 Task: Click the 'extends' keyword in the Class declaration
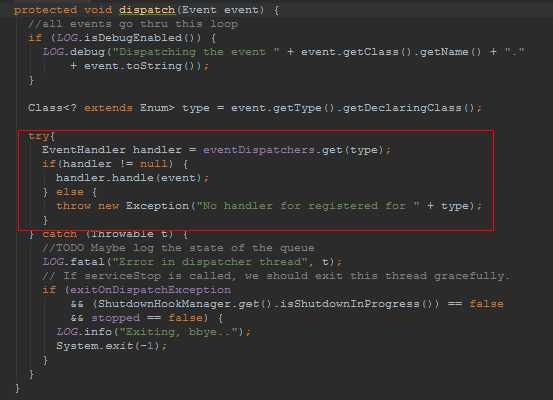pos(108,108)
